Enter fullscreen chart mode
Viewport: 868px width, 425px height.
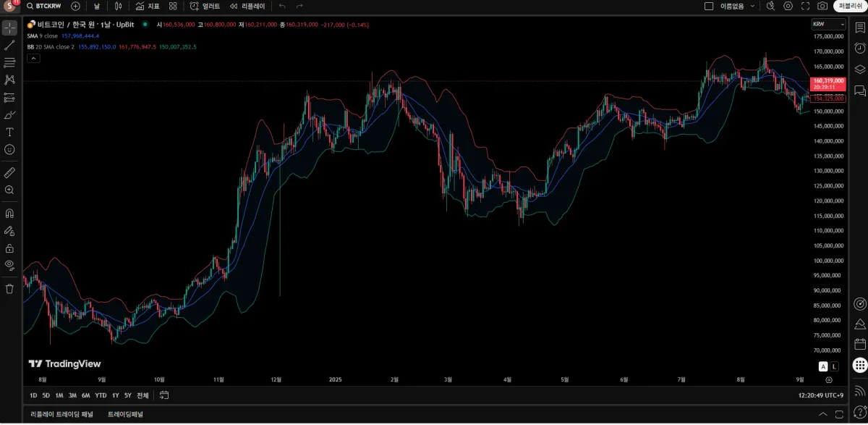click(805, 6)
